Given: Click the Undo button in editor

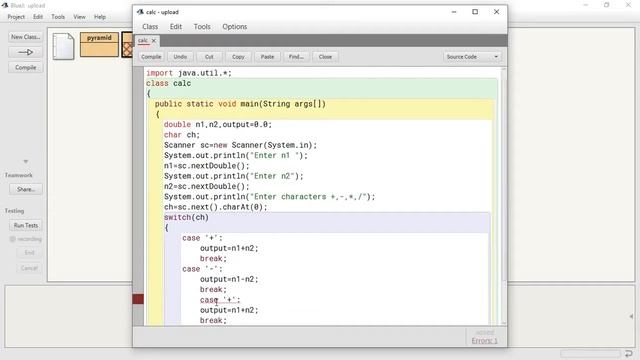Looking at the screenshot, I should click(180, 57).
